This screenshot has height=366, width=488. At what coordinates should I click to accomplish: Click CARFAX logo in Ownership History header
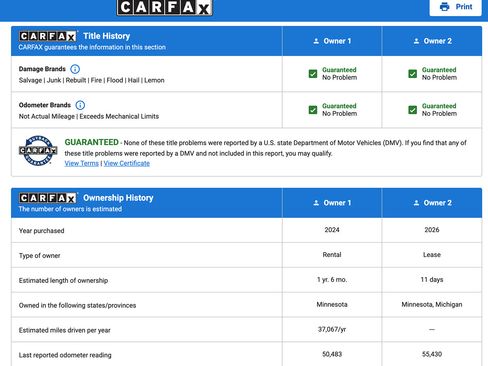[48, 198]
